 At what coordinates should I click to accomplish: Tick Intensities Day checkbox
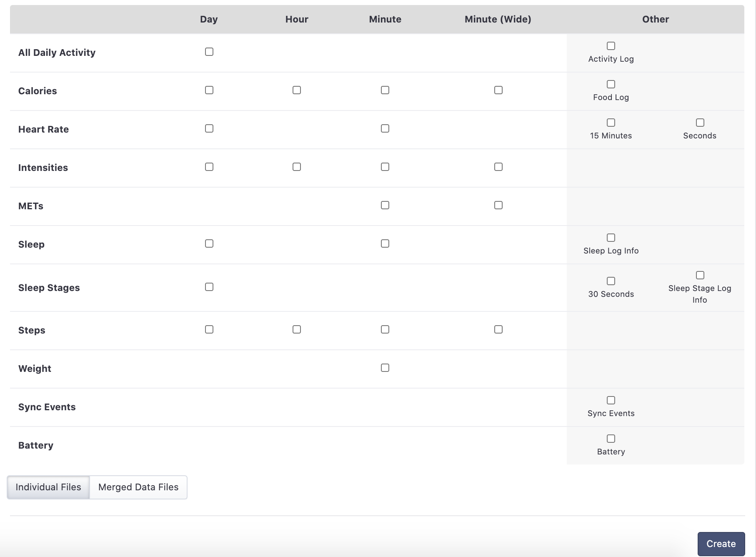click(209, 167)
